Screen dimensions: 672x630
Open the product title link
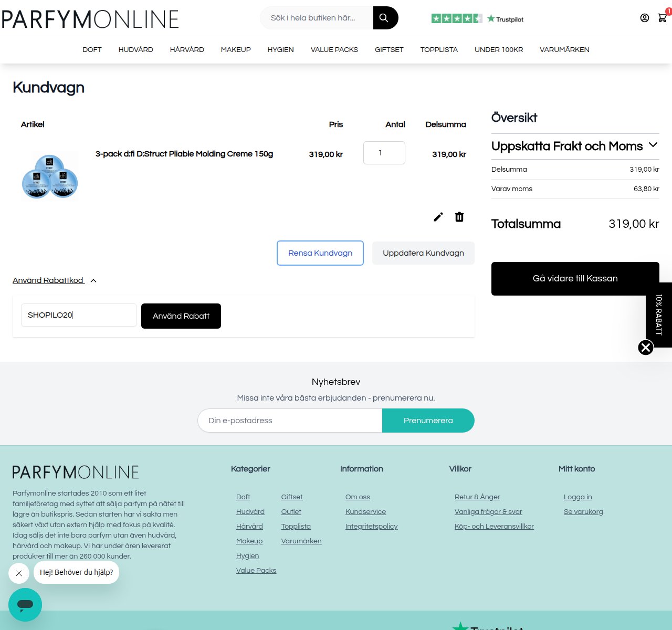coord(184,154)
